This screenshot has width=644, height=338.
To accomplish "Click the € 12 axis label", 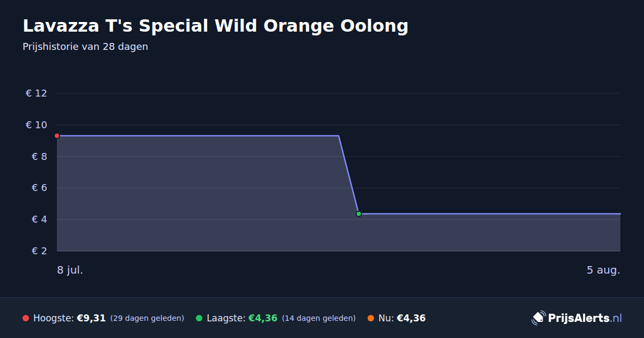I will tap(36, 93).
